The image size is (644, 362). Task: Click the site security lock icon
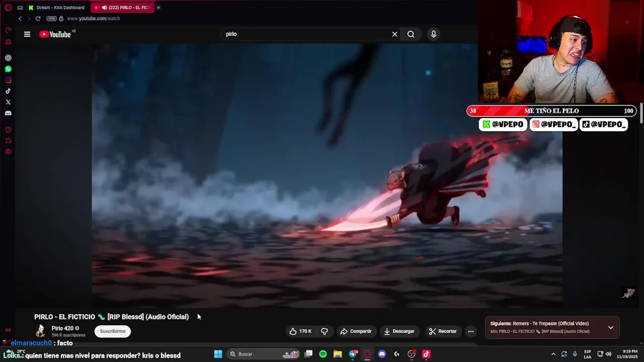(x=61, y=19)
